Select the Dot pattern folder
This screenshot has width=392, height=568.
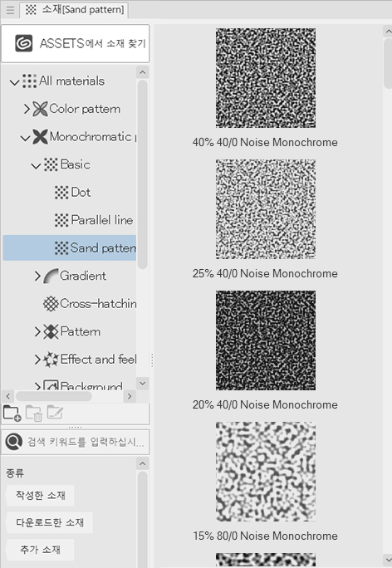(72, 192)
